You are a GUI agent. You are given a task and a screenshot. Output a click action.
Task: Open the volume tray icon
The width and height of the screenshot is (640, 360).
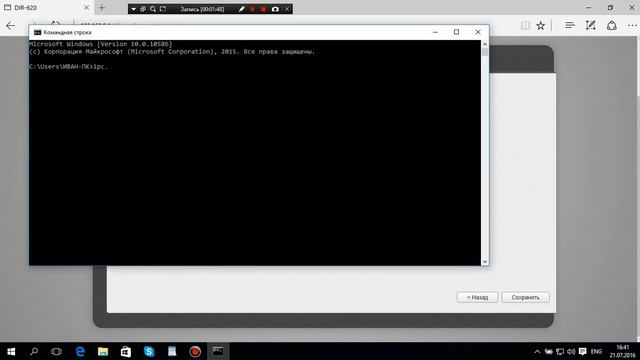(x=571, y=351)
